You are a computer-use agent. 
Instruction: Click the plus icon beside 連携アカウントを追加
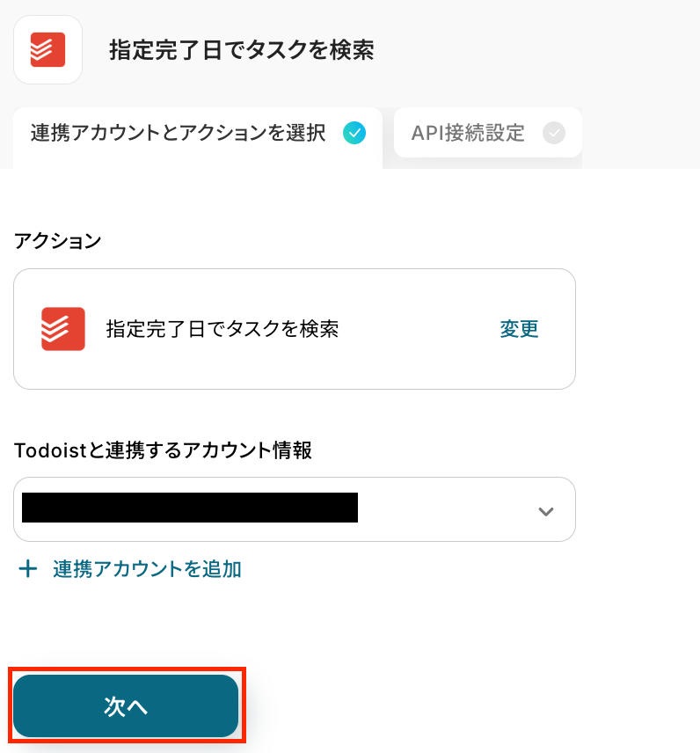pyautogui.click(x=28, y=569)
